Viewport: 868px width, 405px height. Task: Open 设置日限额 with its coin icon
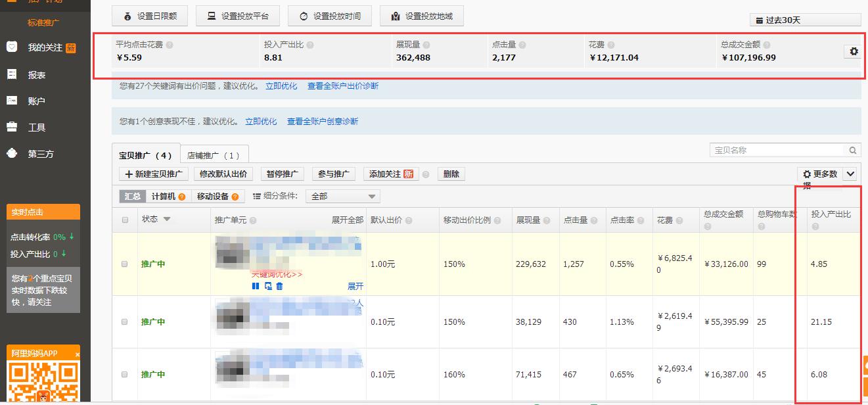coord(127,15)
